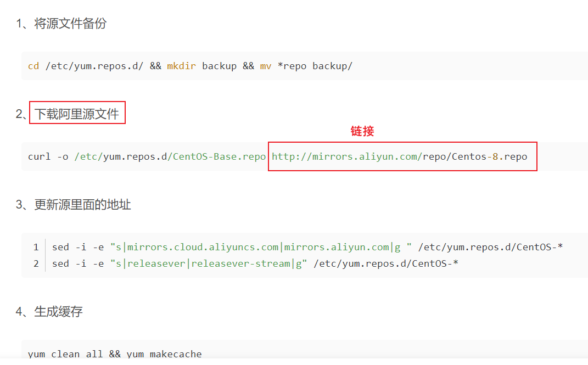Click the 'yum clean all && yum makecache' command
Screen dimensions: 588x365
[x=115, y=354]
